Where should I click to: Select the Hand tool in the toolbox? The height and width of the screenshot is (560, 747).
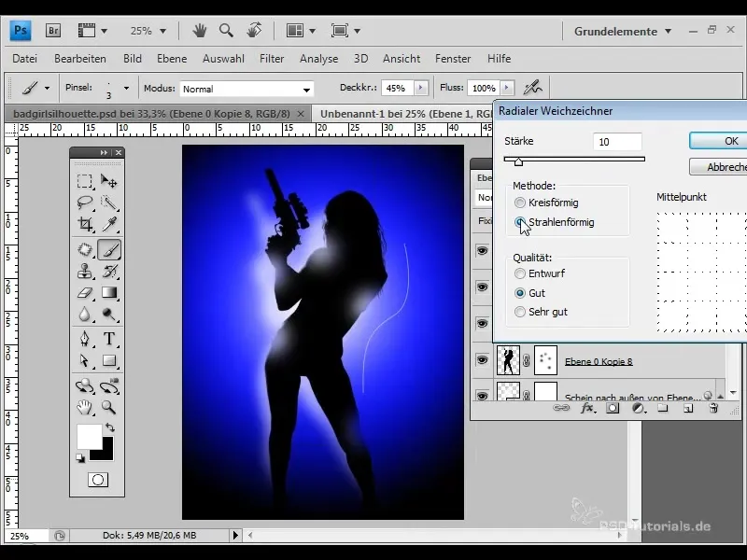point(85,407)
